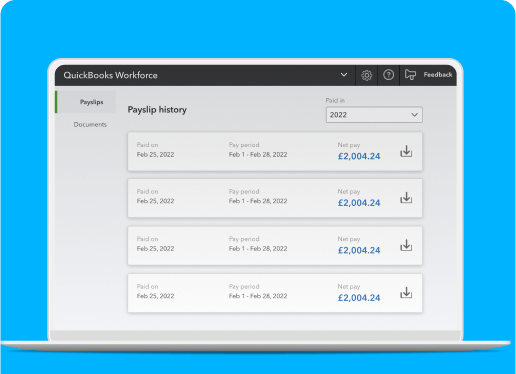Download the third payslip in the list
Screen dimensions: 516x374
tap(406, 246)
